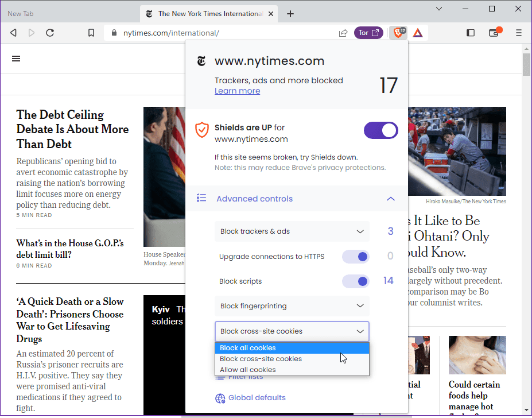Viewport: 532px width, 418px height.
Task: Click the Brave Rewards triangle icon
Action: (417, 33)
